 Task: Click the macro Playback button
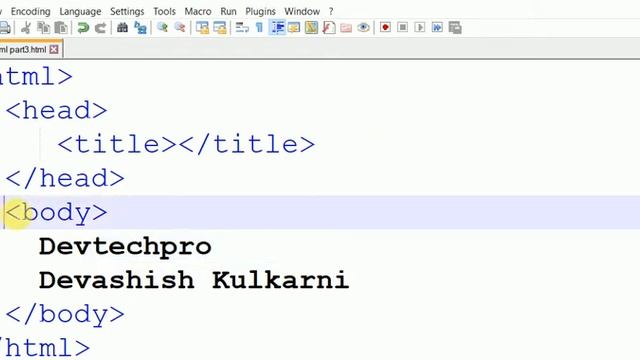pos(420,28)
